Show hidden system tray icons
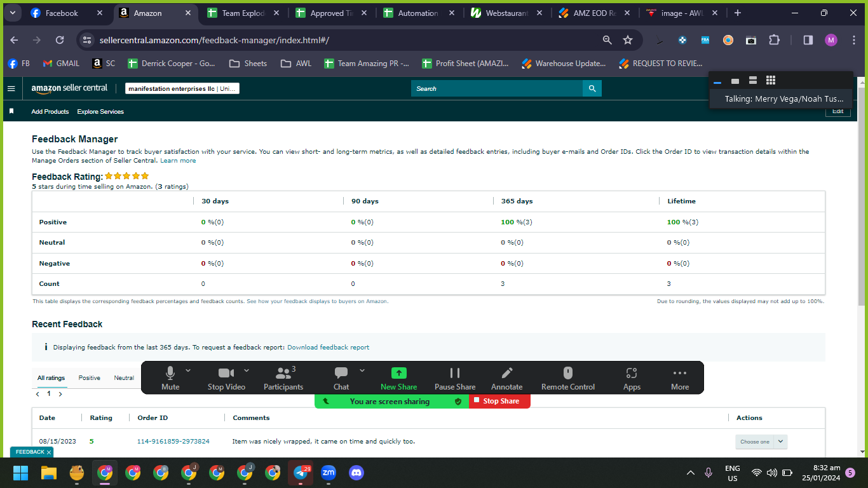868x488 pixels. 691,473
